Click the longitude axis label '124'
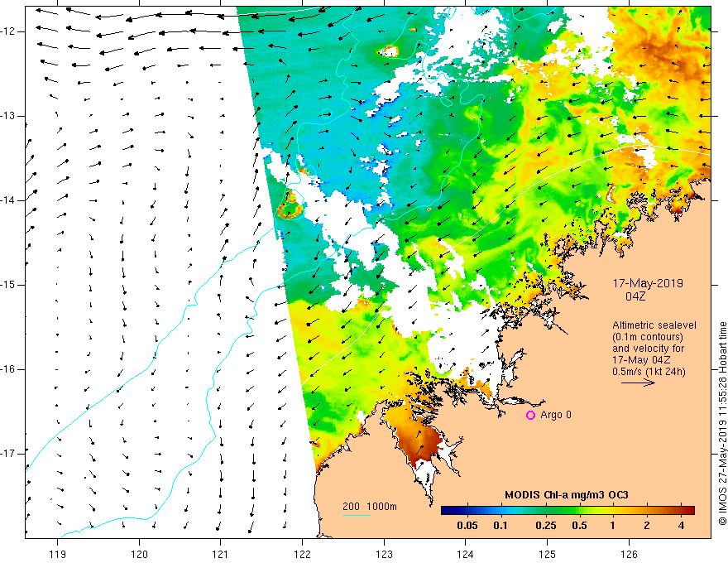The height and width of the screenshot is (563, 728). [465, 554]
